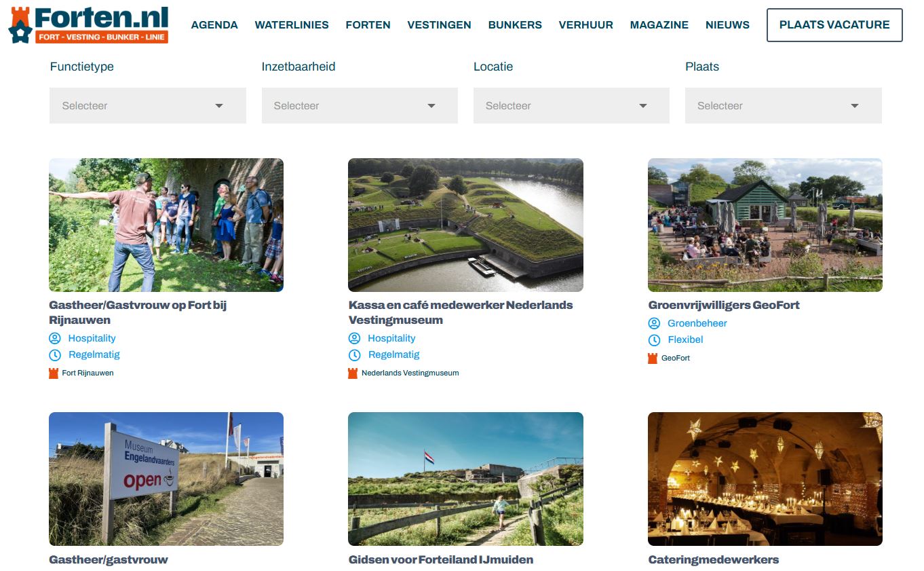The image size is (924, 571).
Task: Click fort icon beside Nederlands Vestingmuseum
Action: (353, 373)
